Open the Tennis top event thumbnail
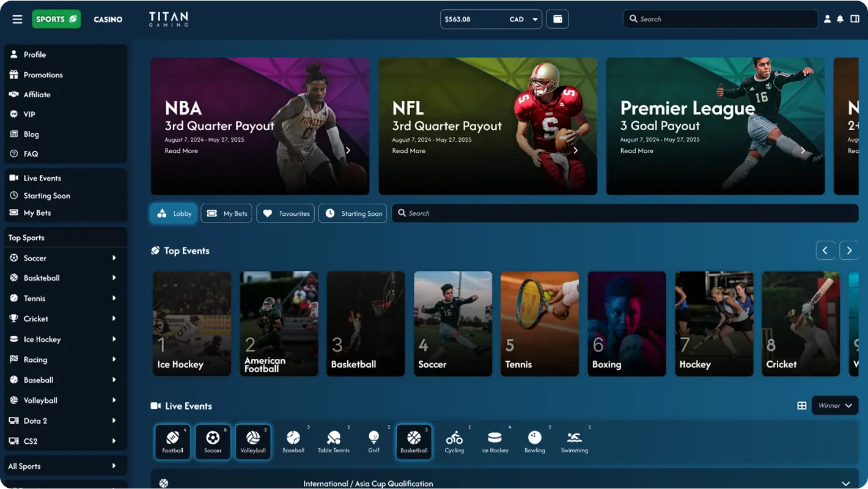 pos(539,323)
